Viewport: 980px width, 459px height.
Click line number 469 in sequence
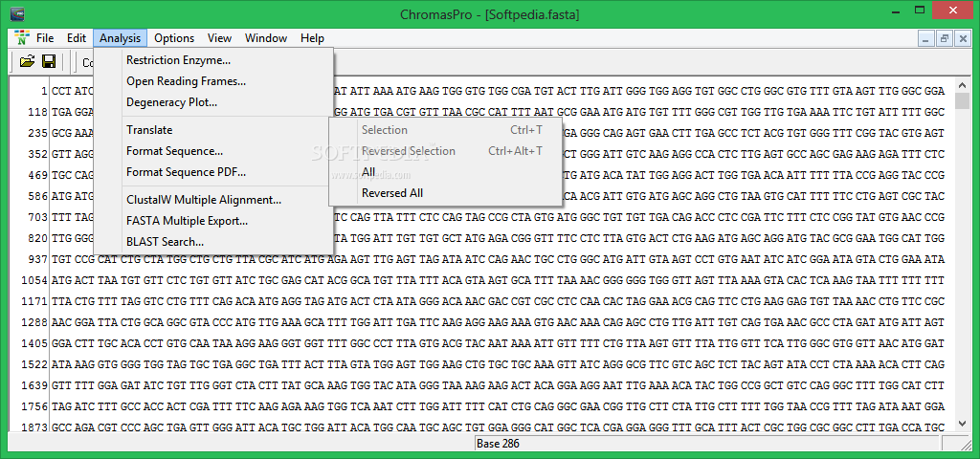coord(37,176)
